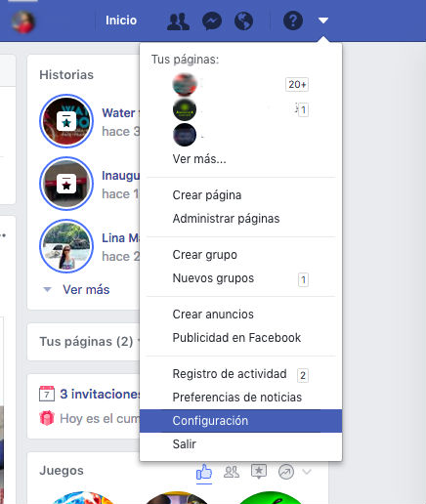The width and height of the screenshot is (426, 504).
Task: Select the third page with dark avatar
Action: click(240, 135)
